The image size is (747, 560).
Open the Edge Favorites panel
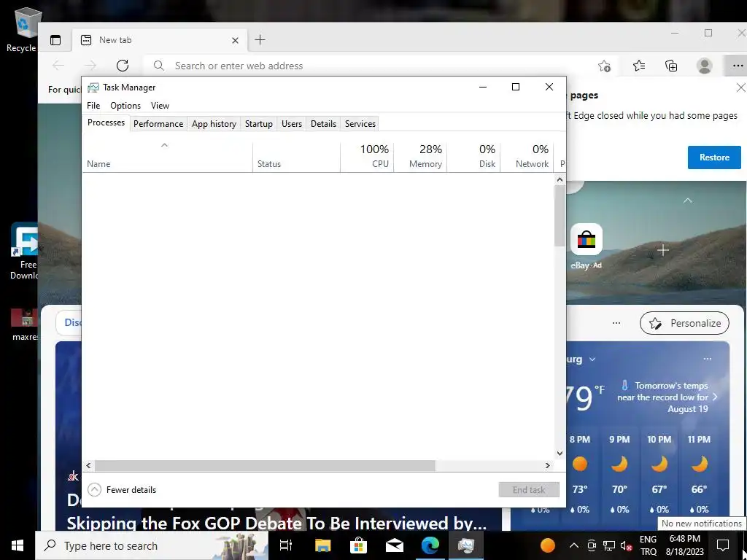tap(639, 66)
